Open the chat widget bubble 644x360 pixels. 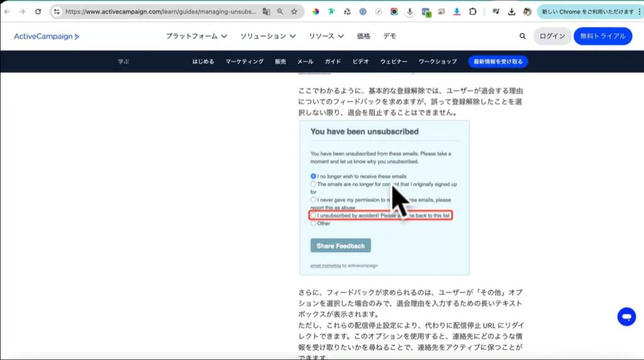(x=626, y=316)
